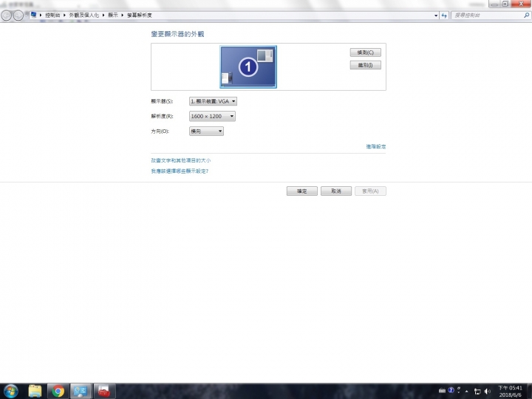Click 螢幕解析度 in the breadcrumb
This screenshot has width=532, height=399.
(x=140, y=16)
